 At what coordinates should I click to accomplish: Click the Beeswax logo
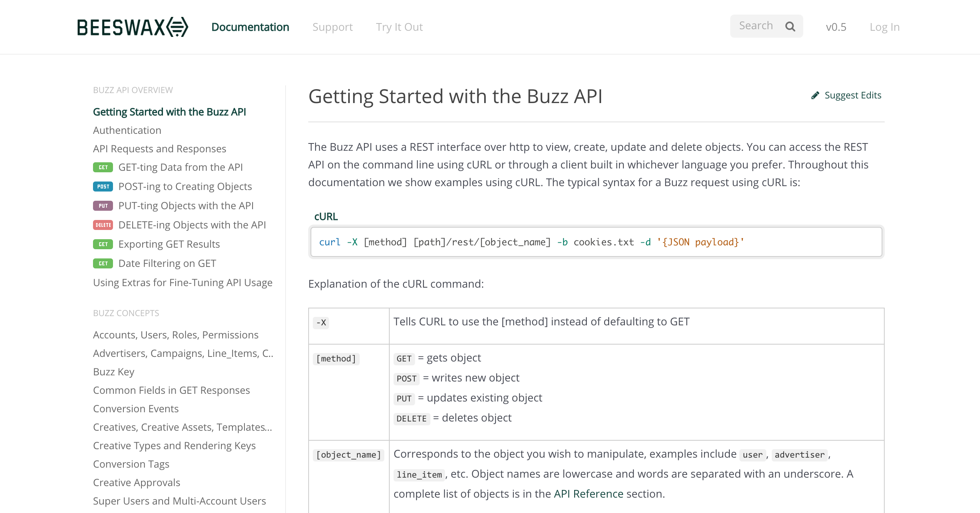point(133,27)
